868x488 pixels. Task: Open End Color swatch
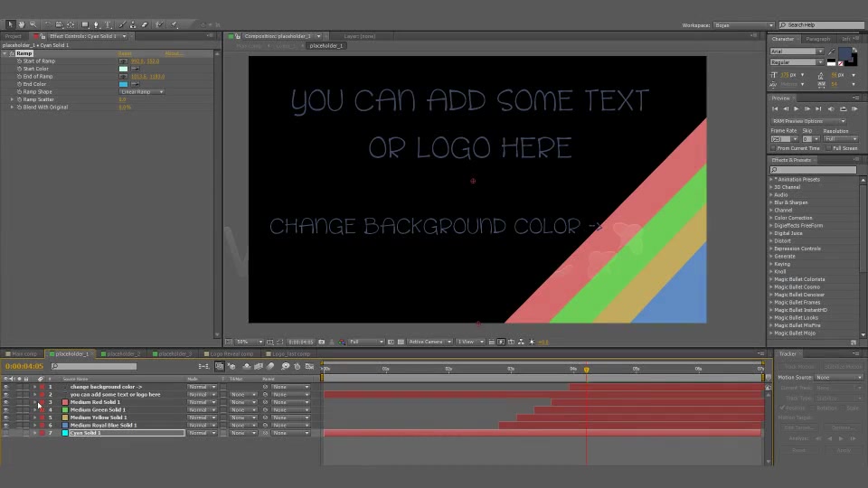(124, 84)
